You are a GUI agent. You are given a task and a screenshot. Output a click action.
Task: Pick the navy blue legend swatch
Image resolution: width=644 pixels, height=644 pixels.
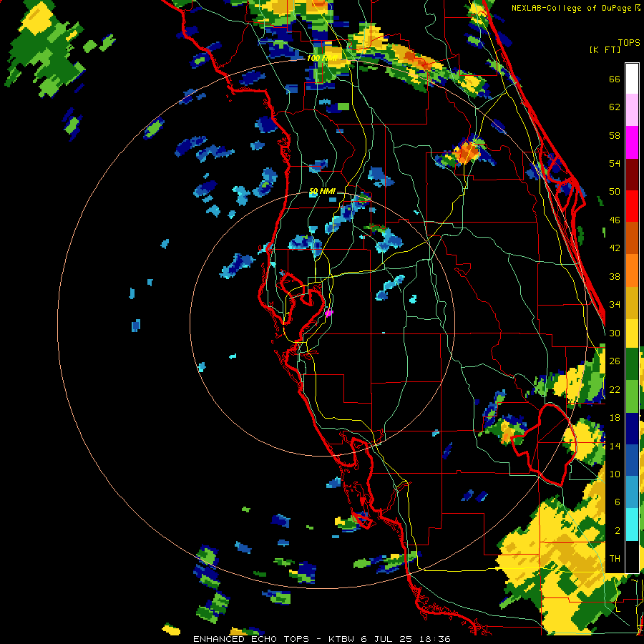[x=632, y=429]
